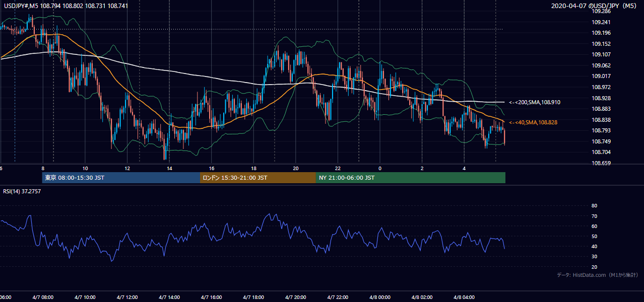Click price axis label 108.749
Image resolution: width=644 pixels, height=302 pixels.
(601, 141)
